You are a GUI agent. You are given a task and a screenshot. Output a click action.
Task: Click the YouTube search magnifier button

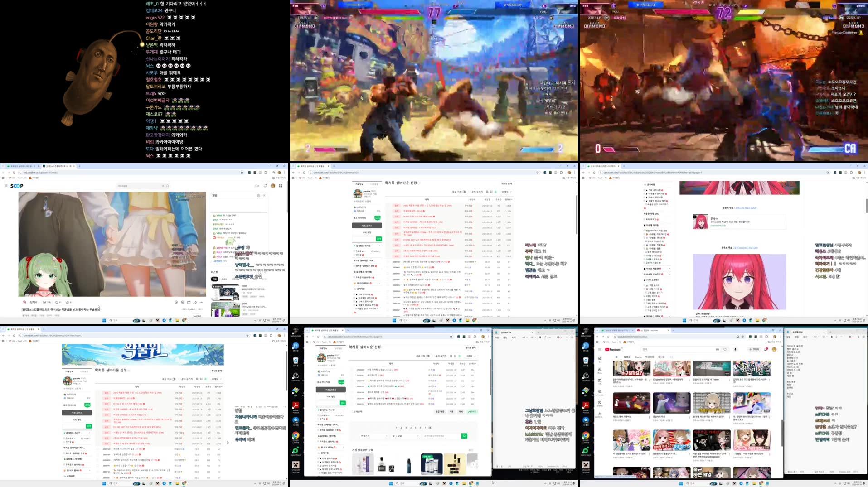pos(725,349)
